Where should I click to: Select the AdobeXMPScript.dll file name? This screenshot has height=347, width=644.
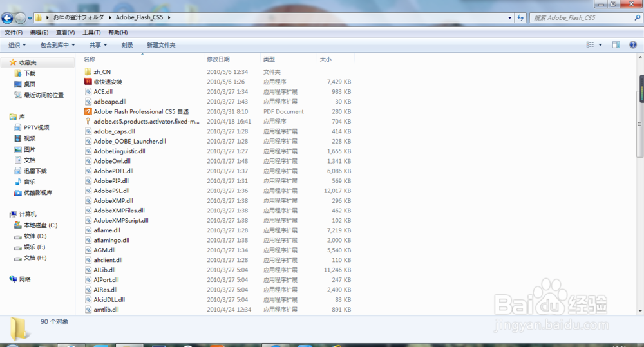[x=121, y=221]
